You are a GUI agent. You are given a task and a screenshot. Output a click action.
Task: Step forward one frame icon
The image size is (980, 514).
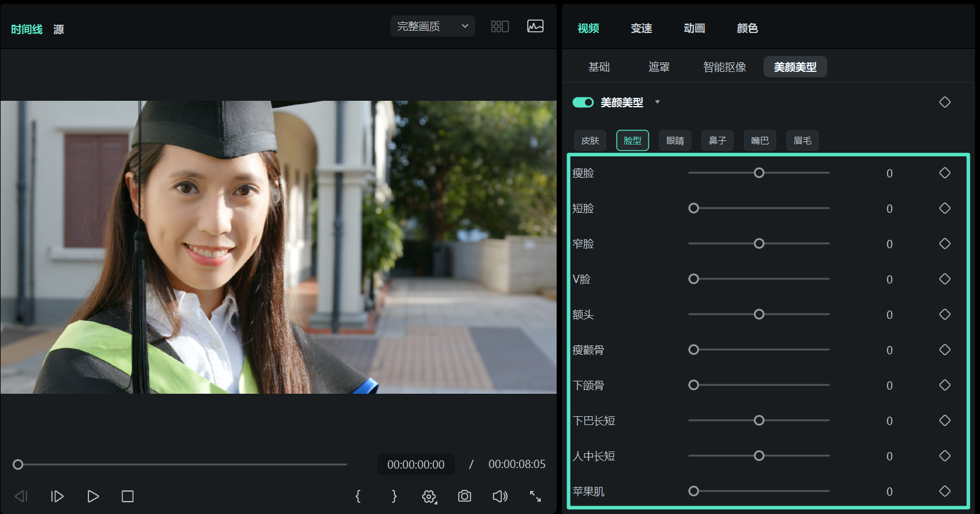[57, 496]
